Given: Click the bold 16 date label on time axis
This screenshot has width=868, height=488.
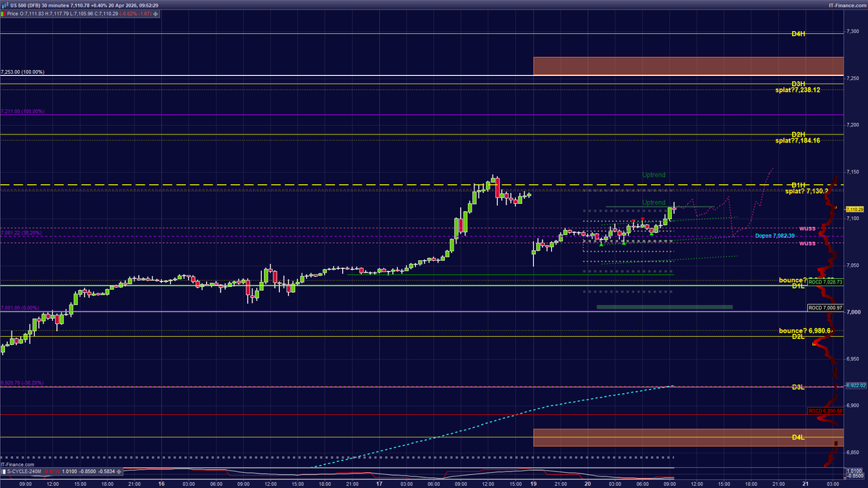Looking at the screenshot, I should pyautogui.click(x=162, y=481).
